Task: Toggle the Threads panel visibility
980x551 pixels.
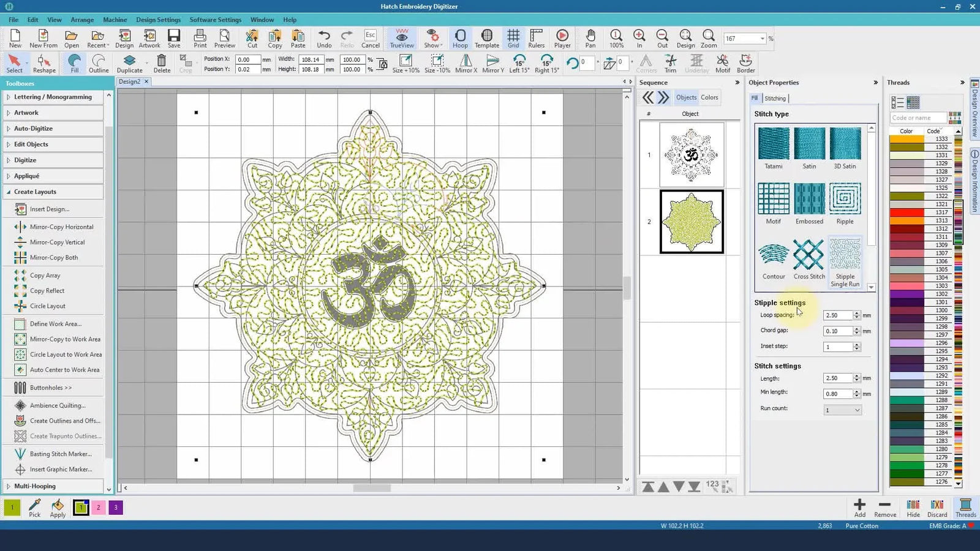Action: click(966, 508)
